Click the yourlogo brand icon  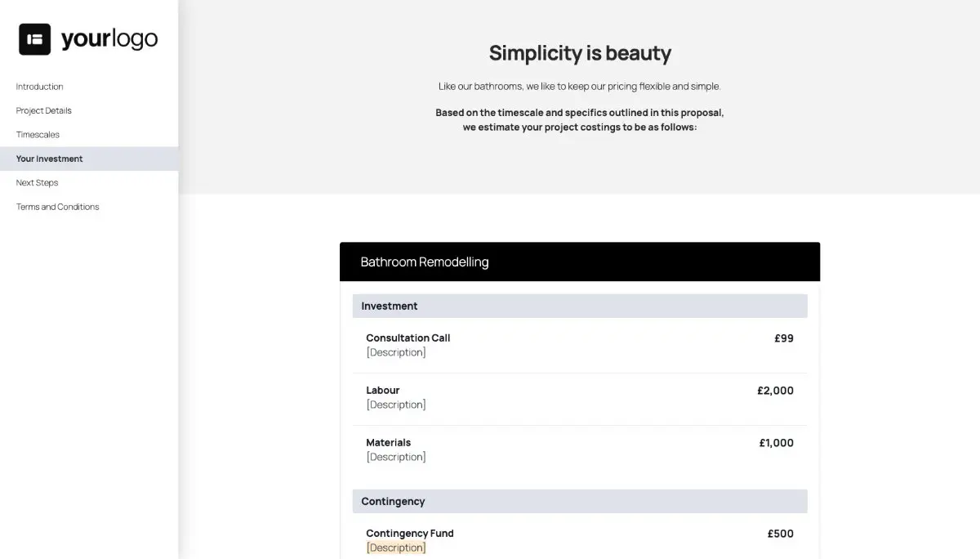[x=34, y=38]
